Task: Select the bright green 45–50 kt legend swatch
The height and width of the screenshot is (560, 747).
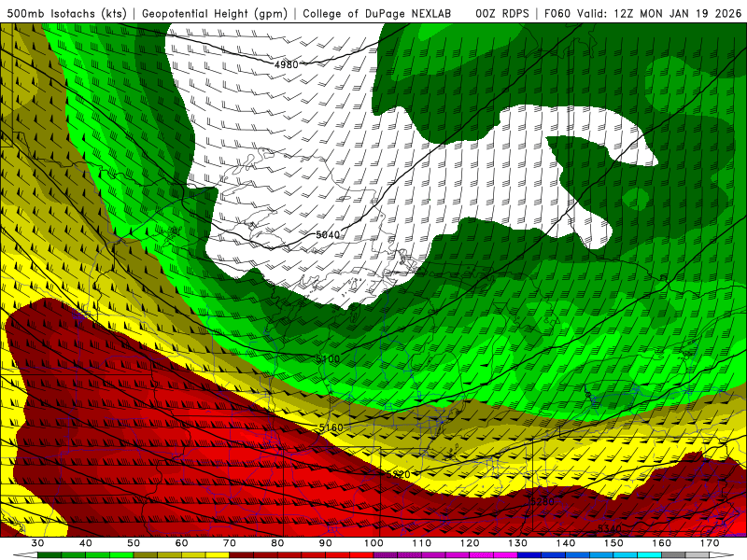Action: 121,555
